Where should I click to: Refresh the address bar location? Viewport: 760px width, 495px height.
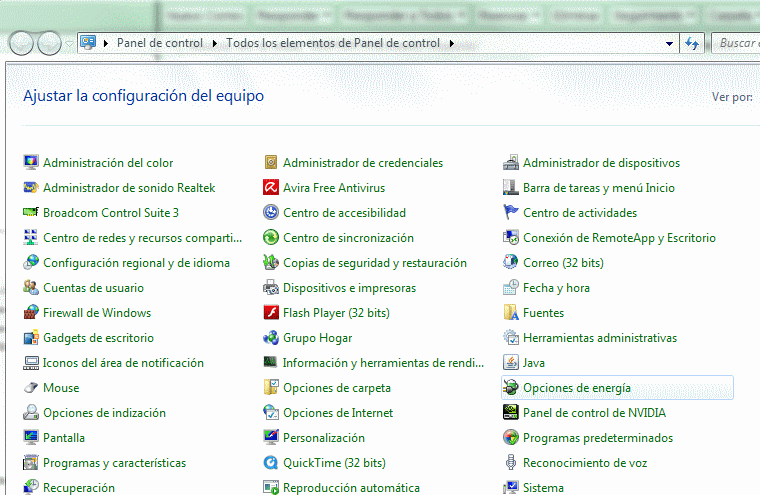(x=692, y=43)
